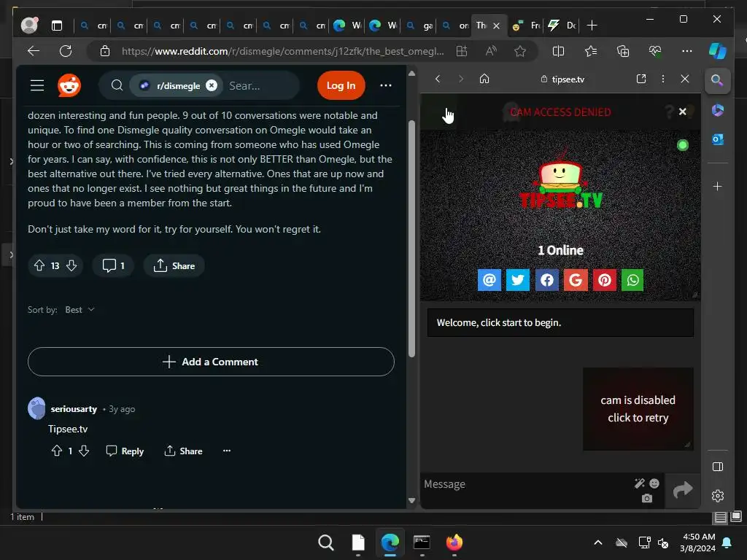Click browser back arrow
The image size is (747, 560).
[x=34, y=51]
